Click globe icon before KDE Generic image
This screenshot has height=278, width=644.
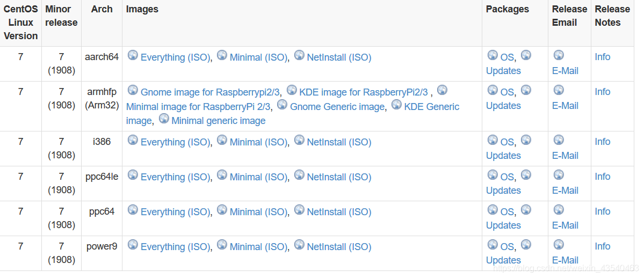(396, 105)
